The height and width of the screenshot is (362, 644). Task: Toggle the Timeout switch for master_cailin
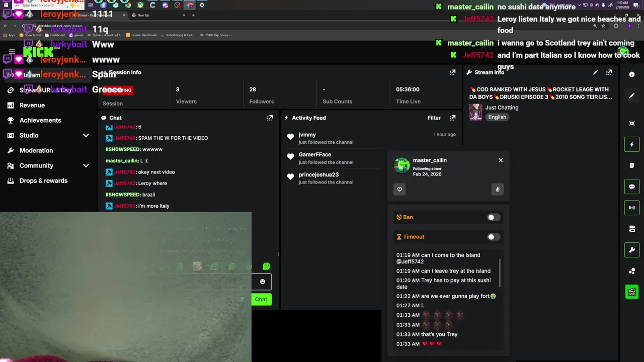tap(494, 237)
